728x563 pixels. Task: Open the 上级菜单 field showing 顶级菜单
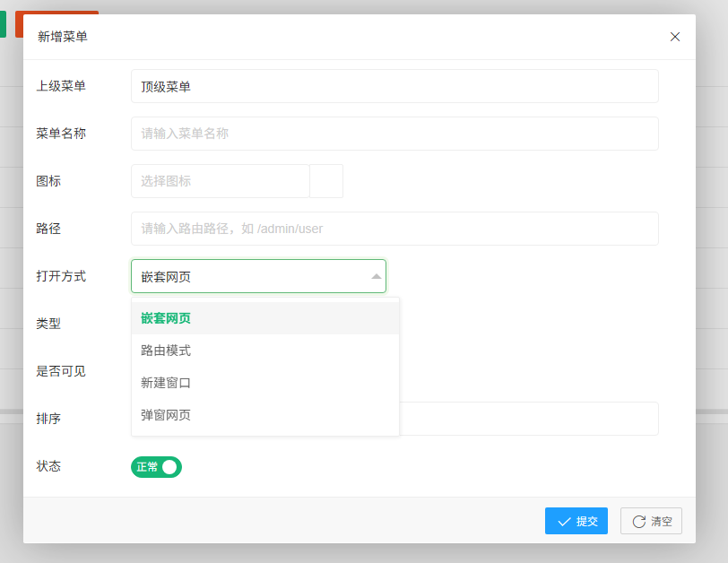[x=394, y=86]
